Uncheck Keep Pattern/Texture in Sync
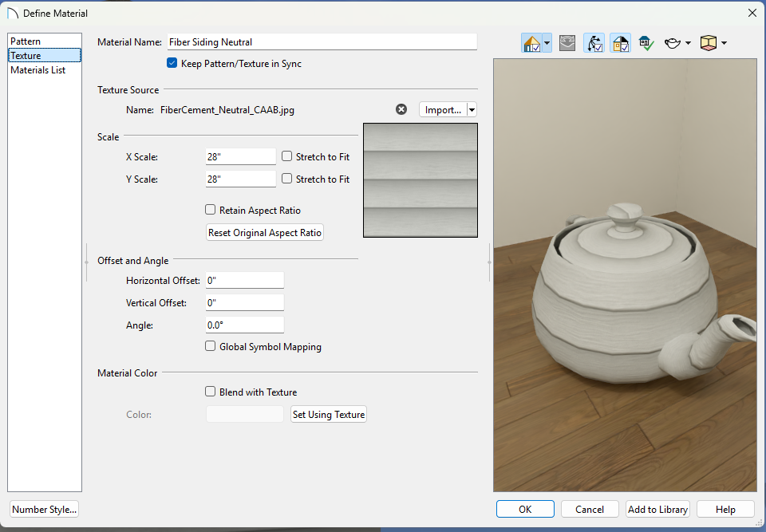The image size is (766, 532). click(x=172, y=64)
